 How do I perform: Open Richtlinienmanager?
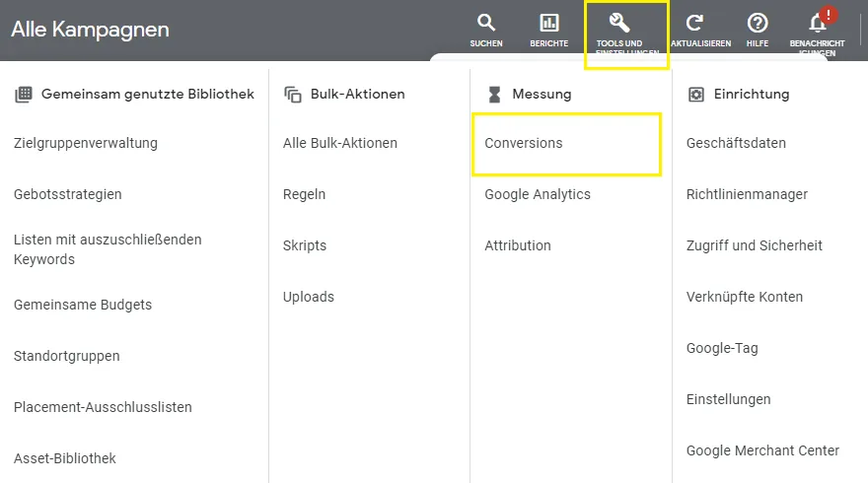(747, 194)
